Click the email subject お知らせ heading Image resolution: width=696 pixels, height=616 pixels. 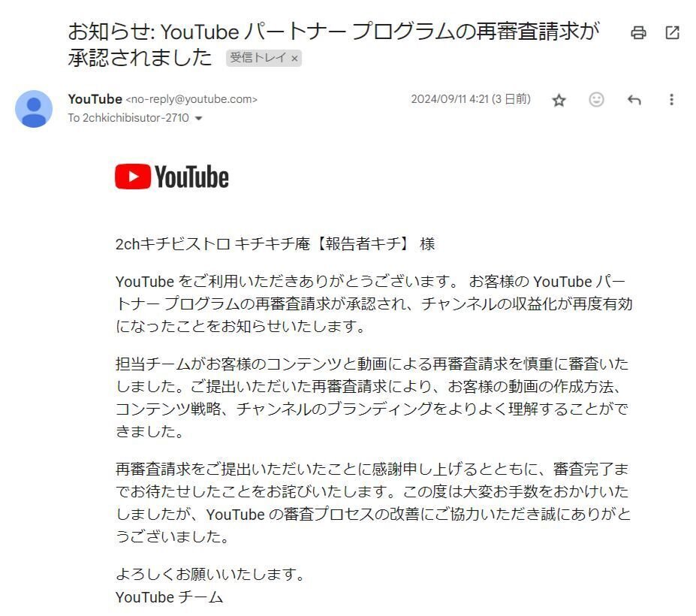pos(333,44)
